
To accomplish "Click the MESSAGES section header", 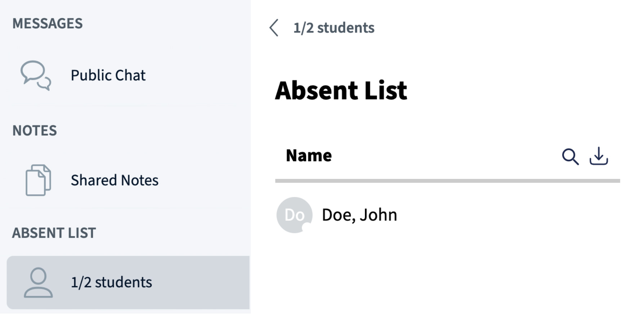I will pyautogui.click(x=48, y=24).
